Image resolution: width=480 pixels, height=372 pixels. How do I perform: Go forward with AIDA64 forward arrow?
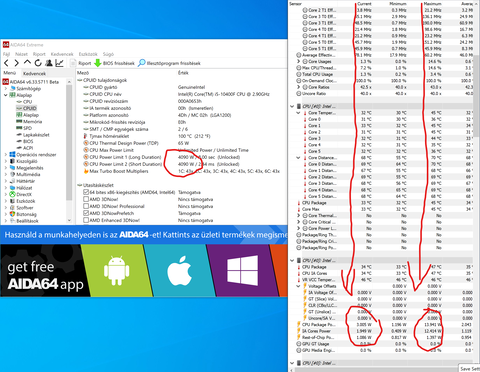pos(16,63)
